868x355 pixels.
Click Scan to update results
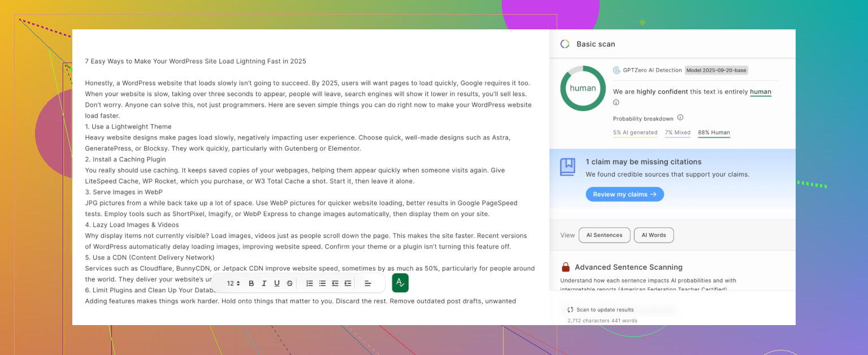pyautogui.click(x=601, y=310)
